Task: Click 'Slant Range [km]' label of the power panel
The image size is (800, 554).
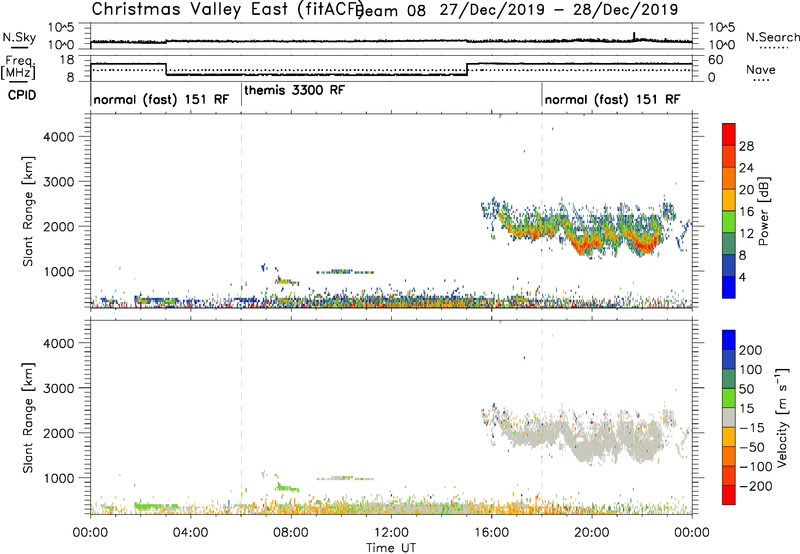Action: [28, 211]
